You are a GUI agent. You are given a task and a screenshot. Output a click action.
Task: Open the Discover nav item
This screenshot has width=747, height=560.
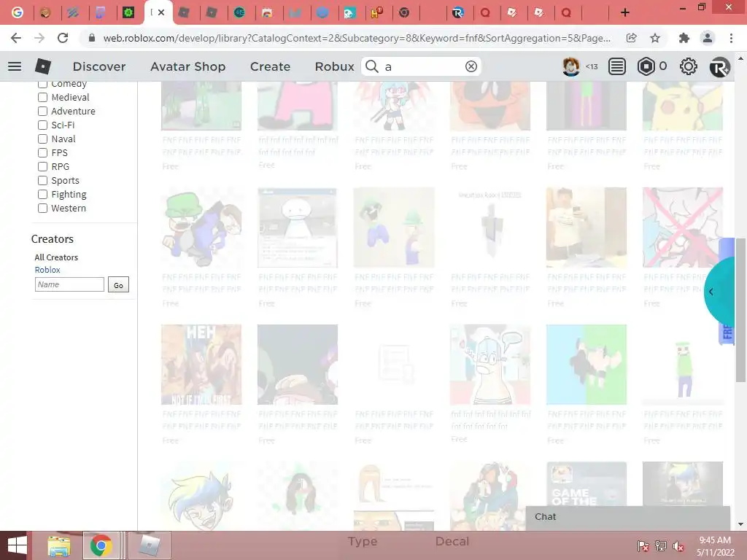99,66
